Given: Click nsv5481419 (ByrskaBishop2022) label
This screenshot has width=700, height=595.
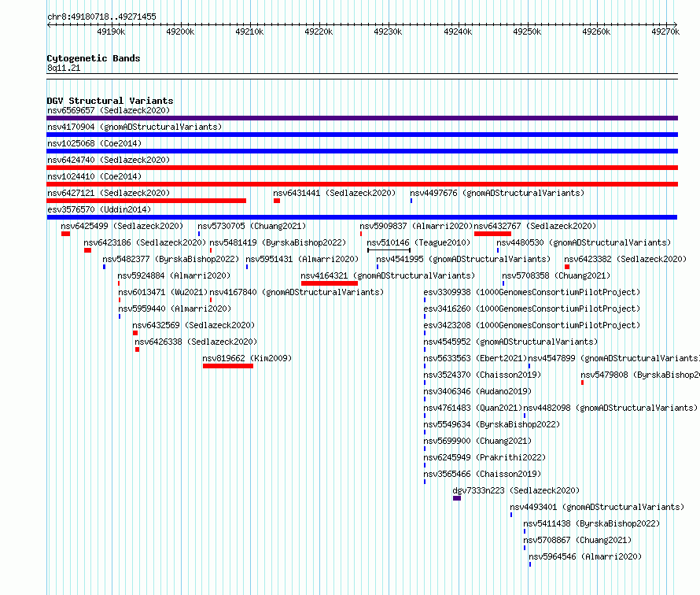Looking at the screenshot, I should (x=278, y=242).
